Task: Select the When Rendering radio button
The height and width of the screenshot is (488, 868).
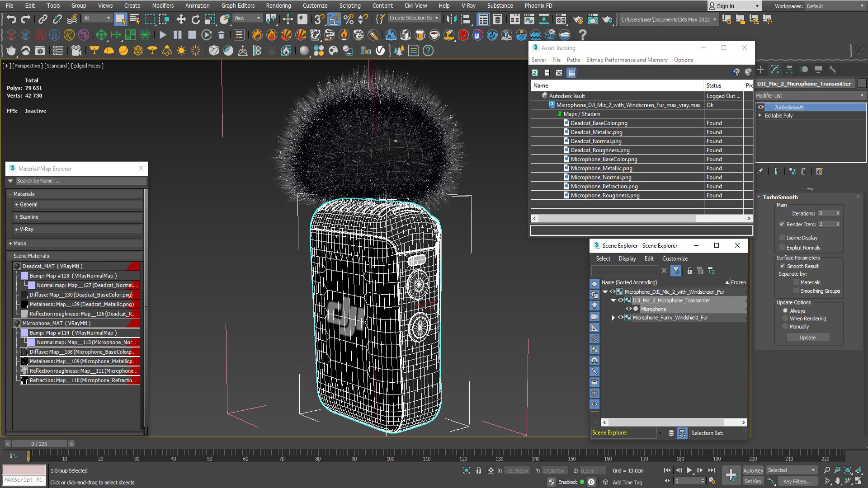Action: pyautogui.click(x=785, y=319)
